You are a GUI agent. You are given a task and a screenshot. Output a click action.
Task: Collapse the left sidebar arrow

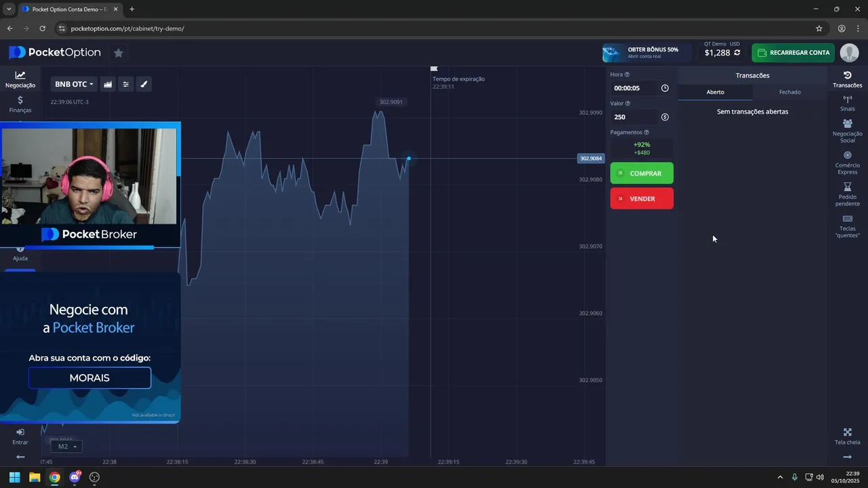pos(20,457)
